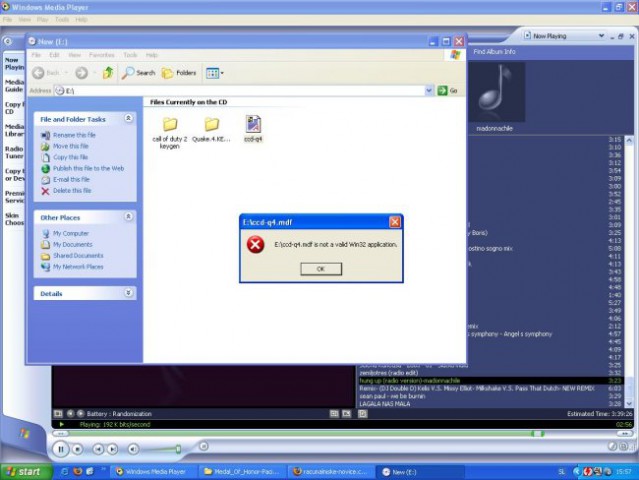Click the Forward arrow in Explorer toolbar
Viewport: 639px width, 480px height.
pos(82,73)
